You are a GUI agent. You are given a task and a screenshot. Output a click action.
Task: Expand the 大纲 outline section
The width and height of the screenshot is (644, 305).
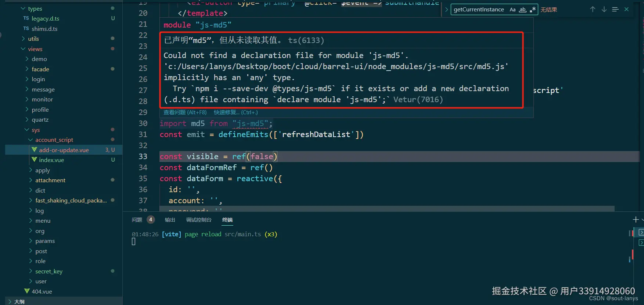(19, 301)
